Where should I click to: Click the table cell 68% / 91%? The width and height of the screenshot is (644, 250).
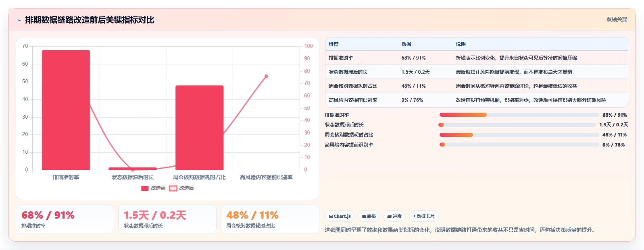[413, 58]
